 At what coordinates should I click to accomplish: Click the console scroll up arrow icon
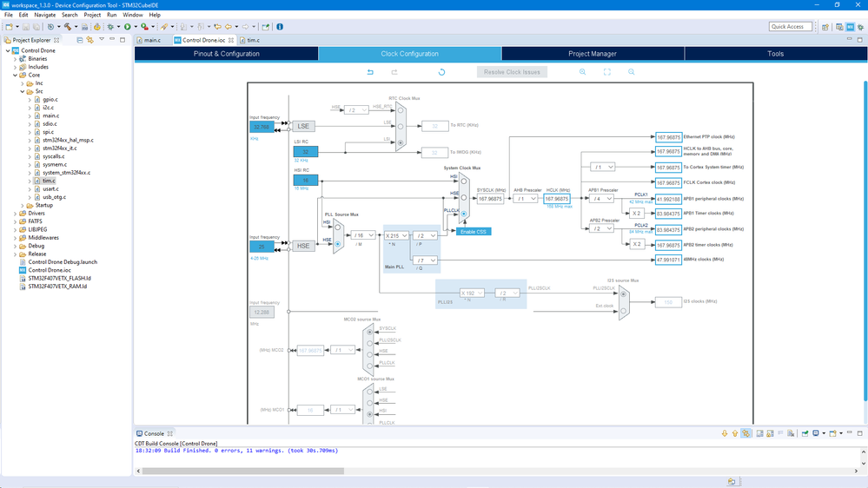click(735, 433)
